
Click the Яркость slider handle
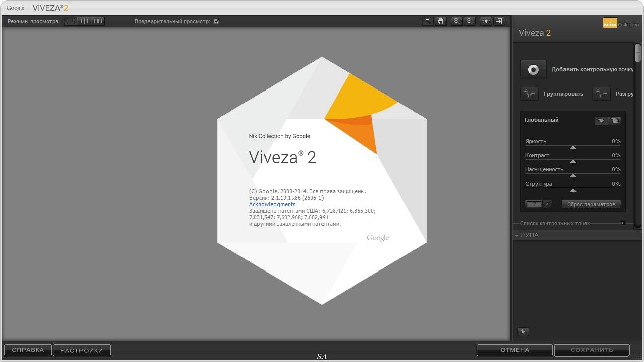pos(573,148)
